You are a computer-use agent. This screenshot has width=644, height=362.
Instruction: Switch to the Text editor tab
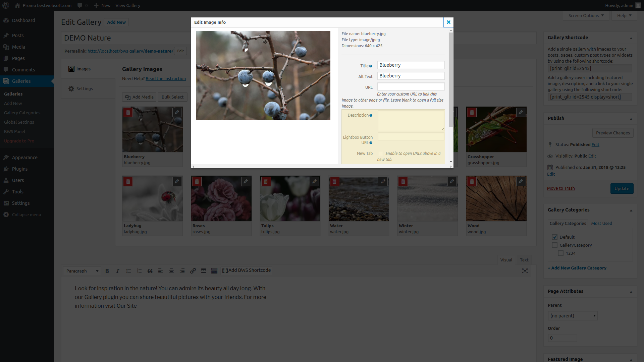pos(524,260)
